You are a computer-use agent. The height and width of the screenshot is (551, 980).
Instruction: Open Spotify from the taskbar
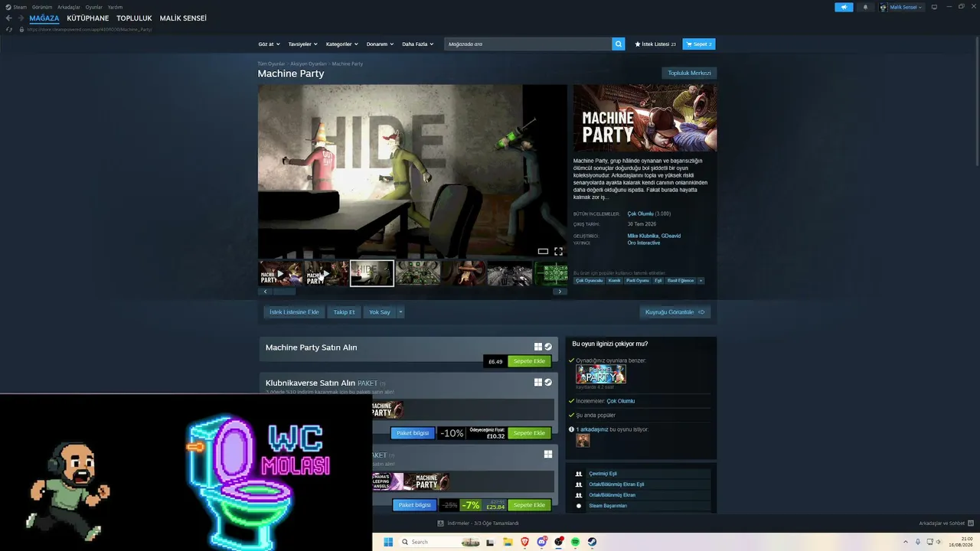575,542
